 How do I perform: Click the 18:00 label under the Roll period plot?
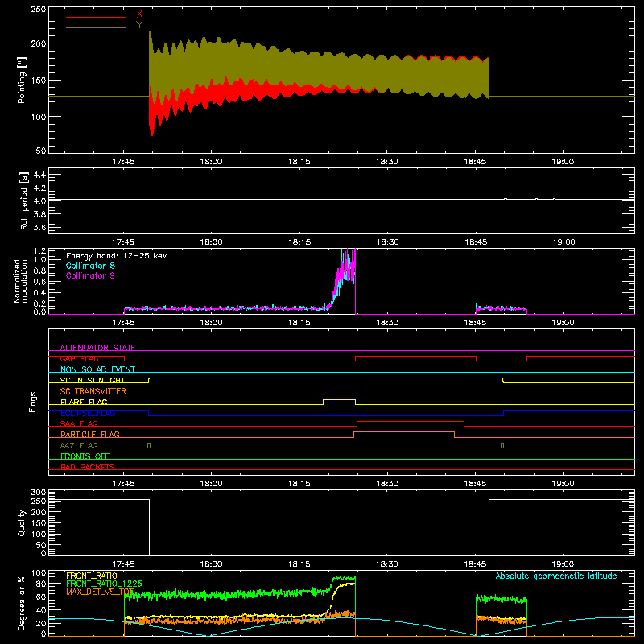(211, 242)
